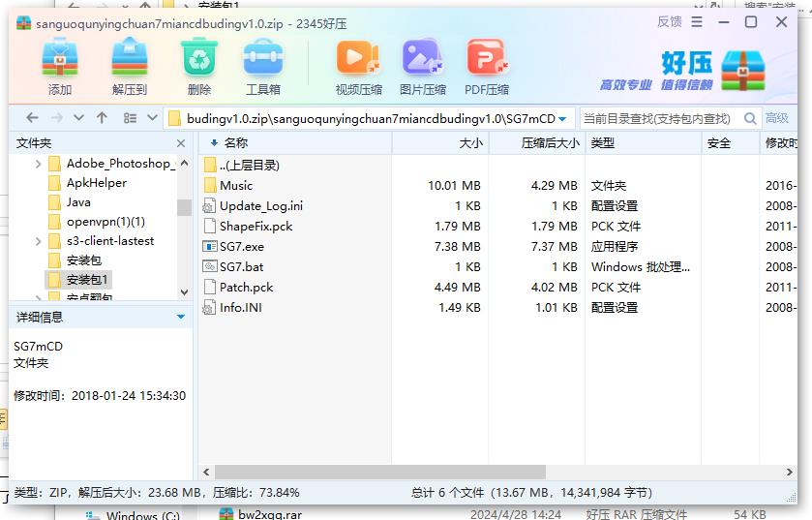The image size is (812, 520).
Task: Select SG7.exe application icon
Action: [209, 246]
